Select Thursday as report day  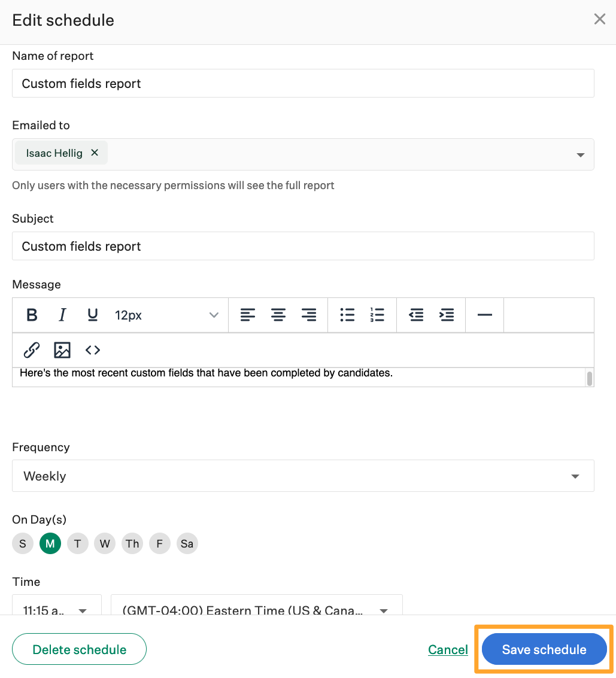(x=132, y=543)
